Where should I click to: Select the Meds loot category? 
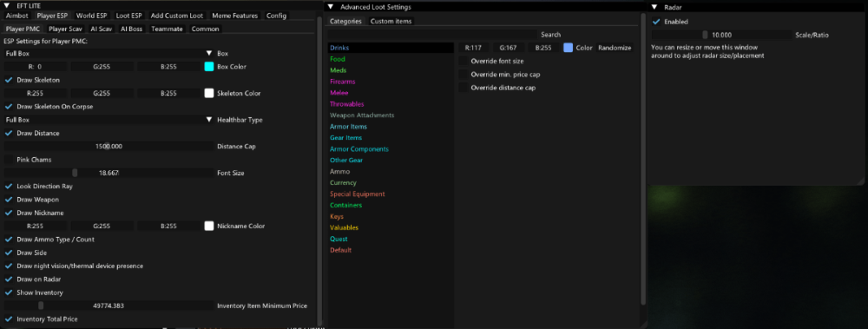(391, 70)
